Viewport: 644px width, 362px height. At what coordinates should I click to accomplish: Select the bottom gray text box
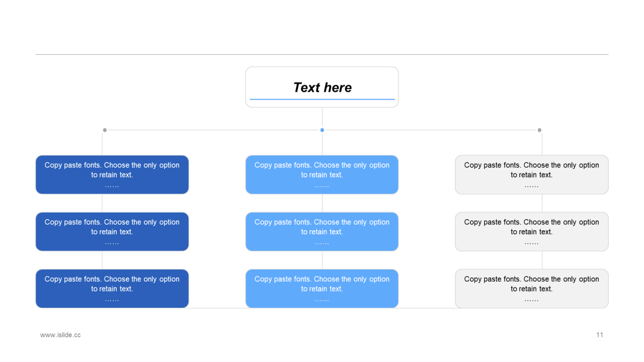pyautogui.click(x=532, y=288)
